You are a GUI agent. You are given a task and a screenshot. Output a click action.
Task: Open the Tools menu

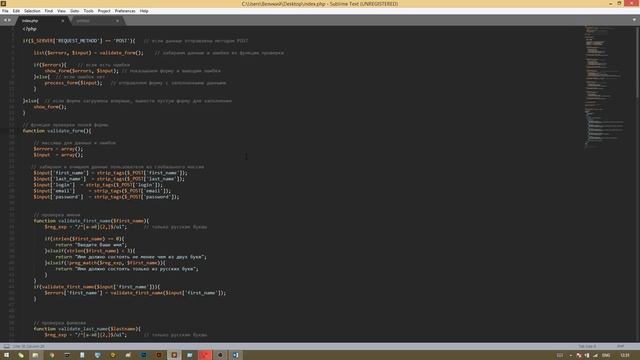[88, 11]
